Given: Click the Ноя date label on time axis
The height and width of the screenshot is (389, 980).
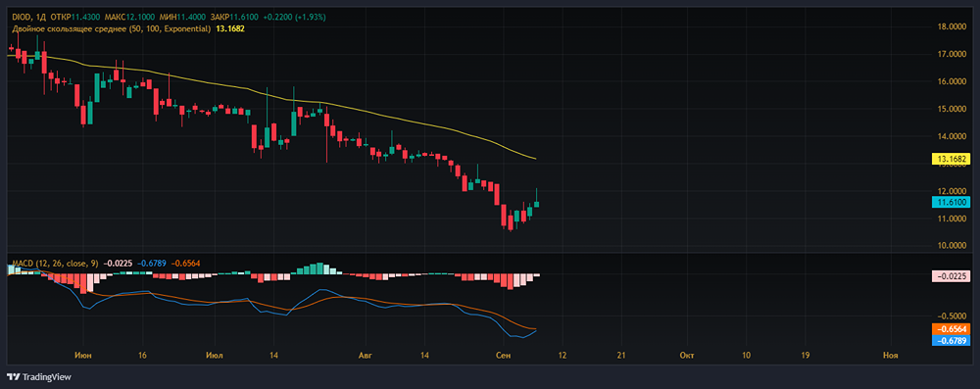Looking at the screenshot, I should pyautogui.click(x=891, y=356).
